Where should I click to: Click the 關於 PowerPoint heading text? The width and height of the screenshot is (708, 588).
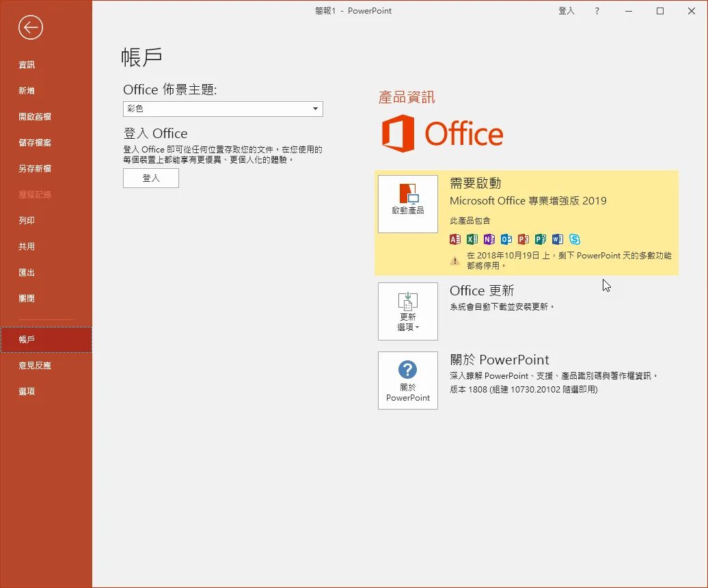(x=500, y=360)
